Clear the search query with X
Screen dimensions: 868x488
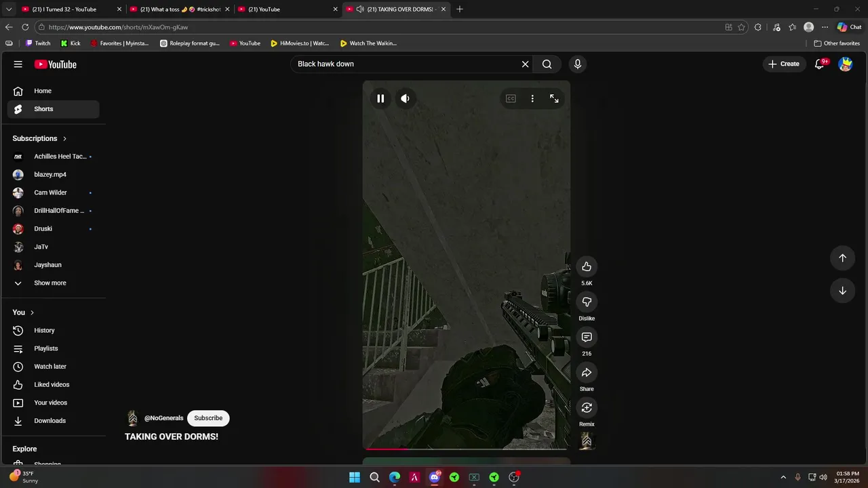click(x=525, y=64)
